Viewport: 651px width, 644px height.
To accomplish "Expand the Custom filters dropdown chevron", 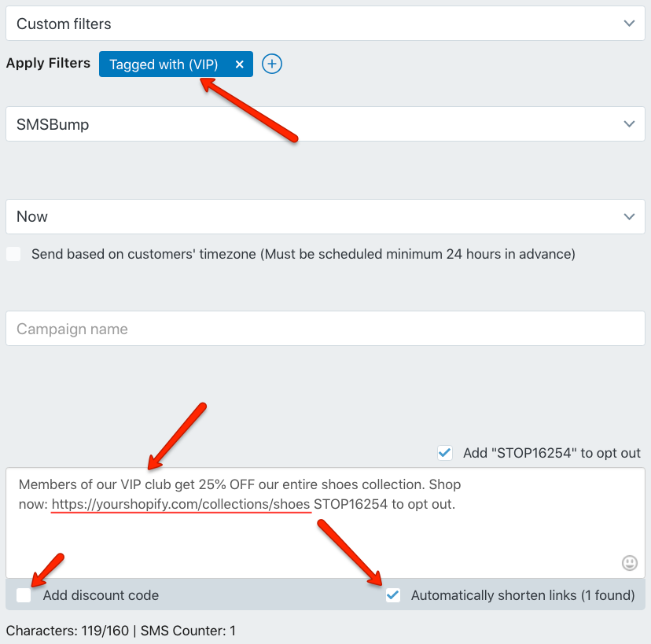I will [630, 24].
